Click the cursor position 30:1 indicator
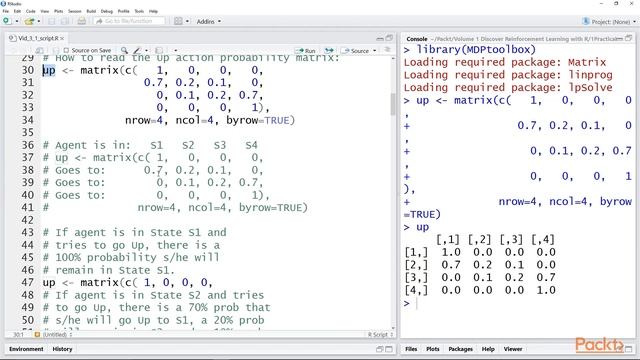This screenshot has width=640, height=360. [x=19, y=335]
